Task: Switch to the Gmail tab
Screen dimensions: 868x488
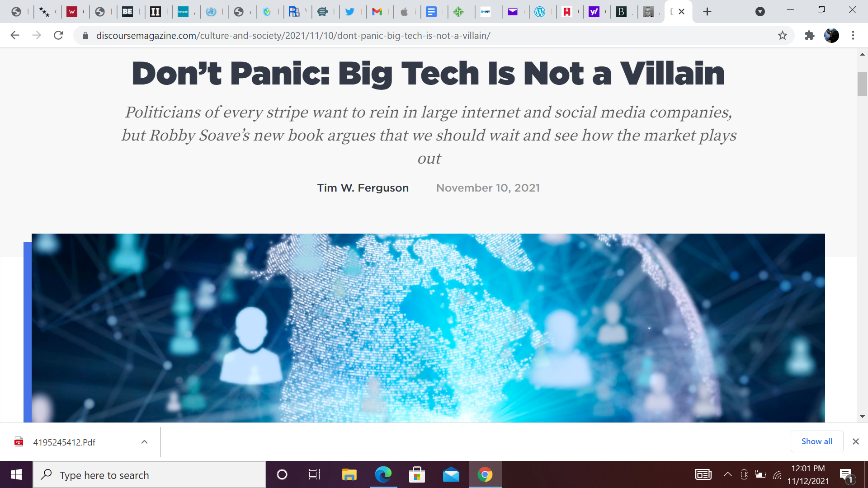Action: pyautogui.click(x=377, y=12)
